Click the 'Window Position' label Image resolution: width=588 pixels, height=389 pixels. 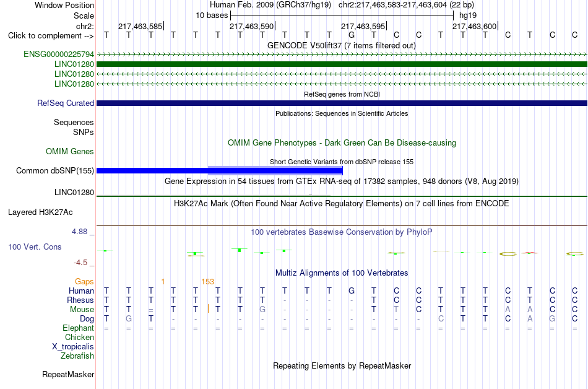click(64, 5)
